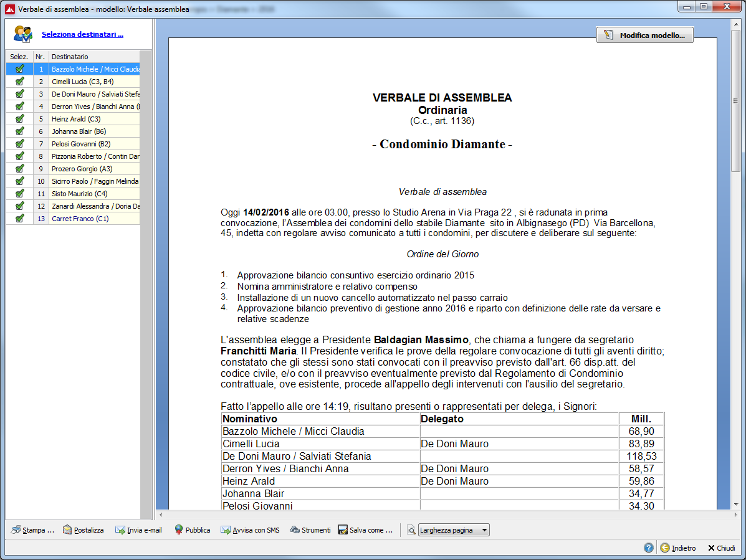Screen dimensions: 746x560
Task: Click the Invia e-mail icon
Action: pyautogui.click(x=120, y=529)
